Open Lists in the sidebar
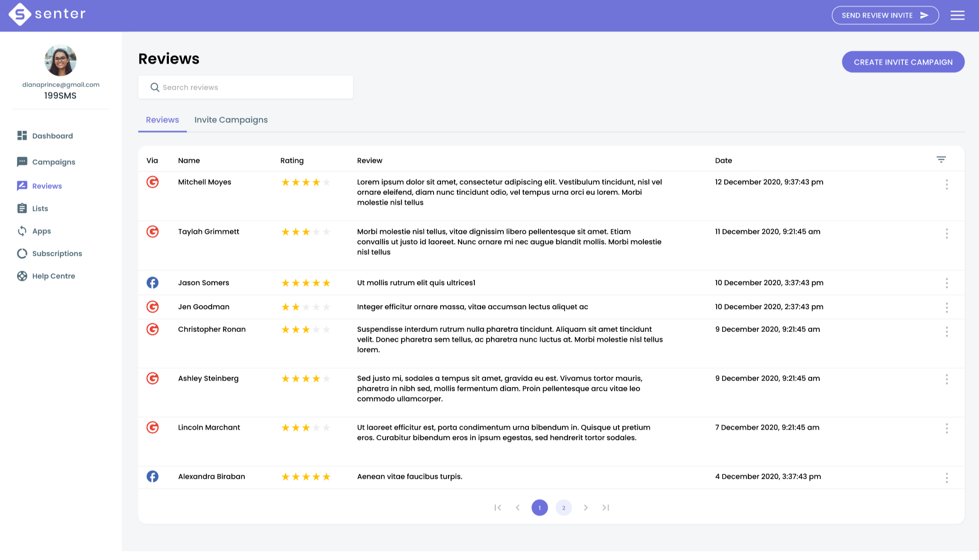The height and width of the screenshot is (560, 979). point(40,208)
